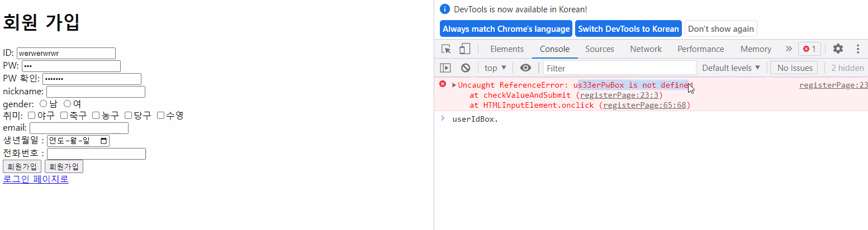Select the 여 gender radio button

[68, 103]
